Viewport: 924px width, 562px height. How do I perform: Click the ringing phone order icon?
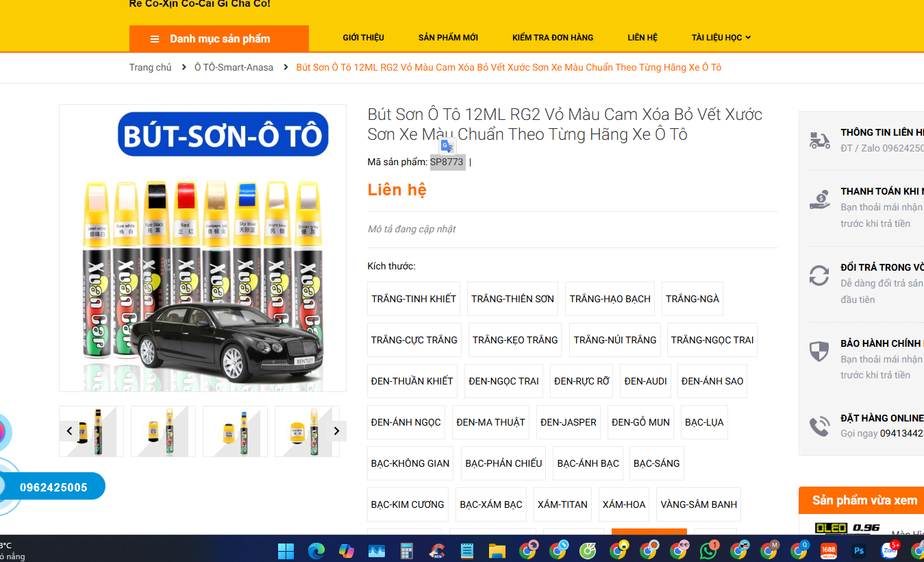(x=819, y=426)
